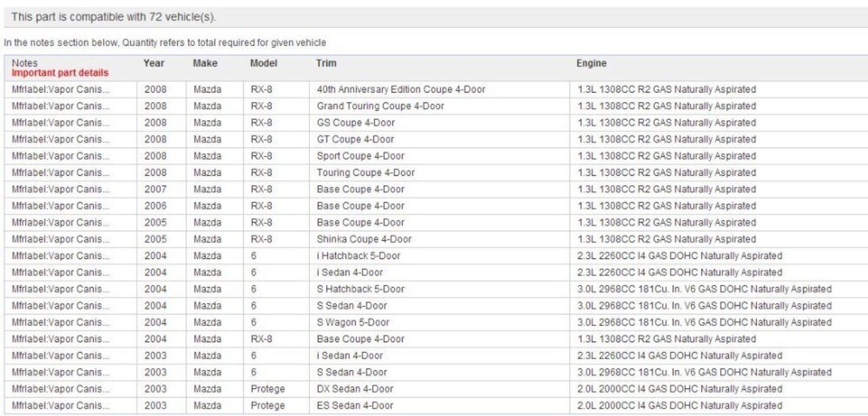Screen dimensions: 868x416
Task: Click the Notes cell in the 40th Anniversary row
Action: [60, 89]
